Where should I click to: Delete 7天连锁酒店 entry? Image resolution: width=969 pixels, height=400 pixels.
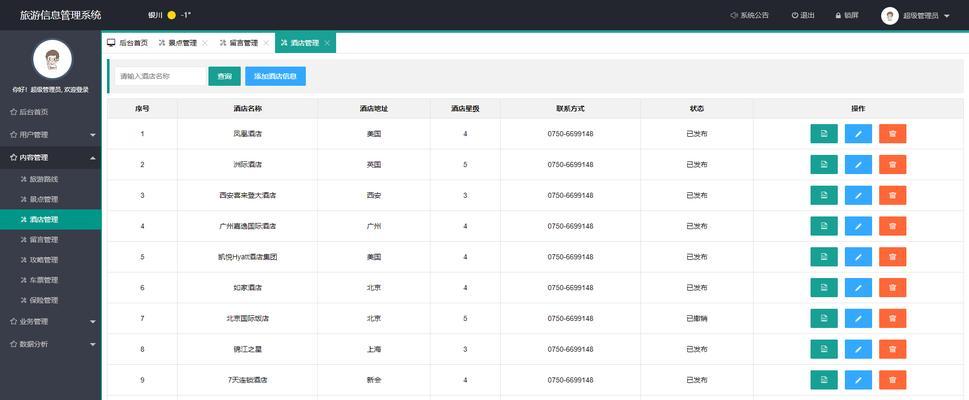[x=892, y=380]
